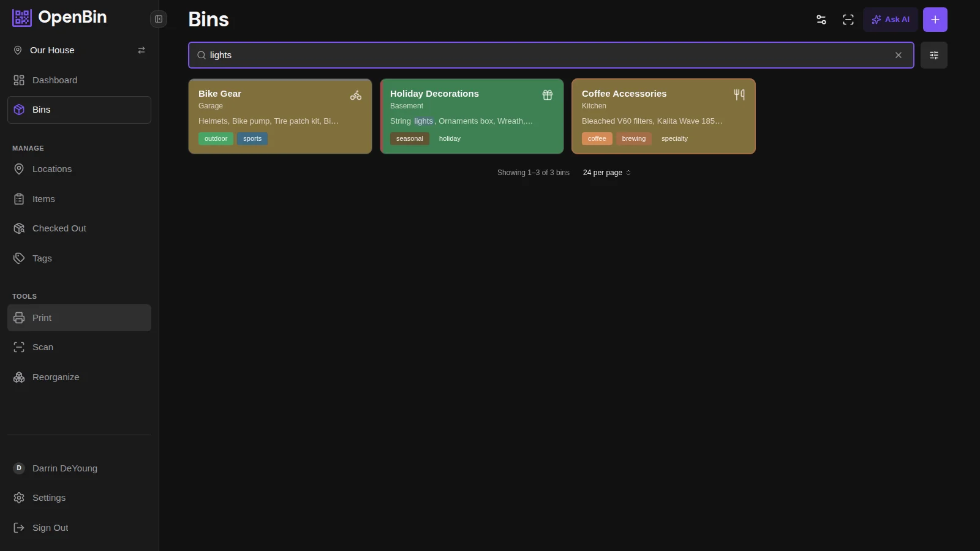
Task: Go to the Dashboard page
Action: pyautogui.click(x=55, y=80)
